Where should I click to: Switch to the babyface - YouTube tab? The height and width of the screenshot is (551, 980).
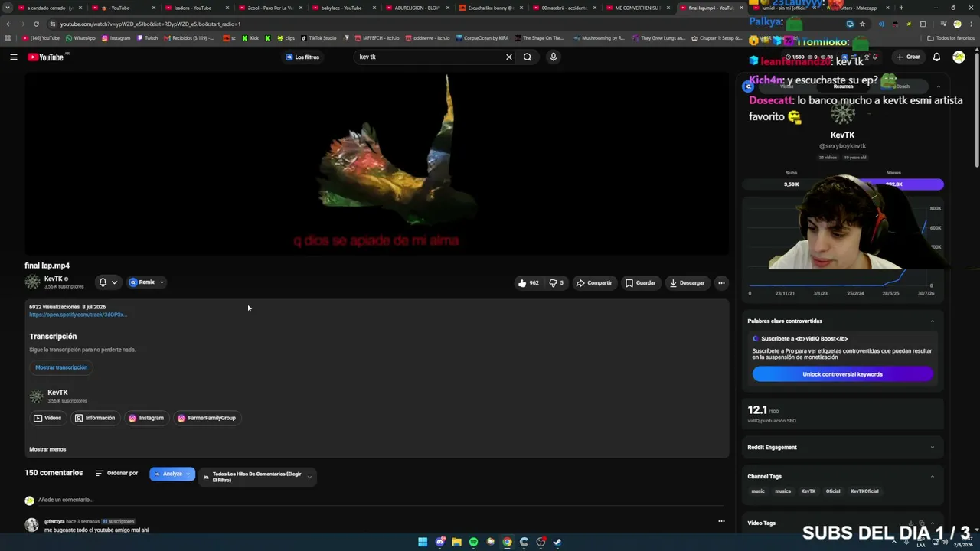point(342,8)
